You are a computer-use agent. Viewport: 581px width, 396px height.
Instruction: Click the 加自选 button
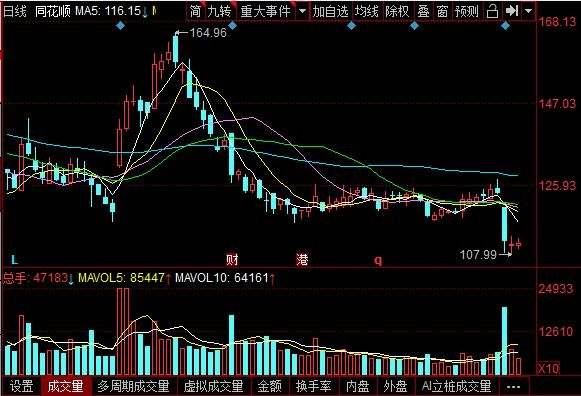click(331, 11)
